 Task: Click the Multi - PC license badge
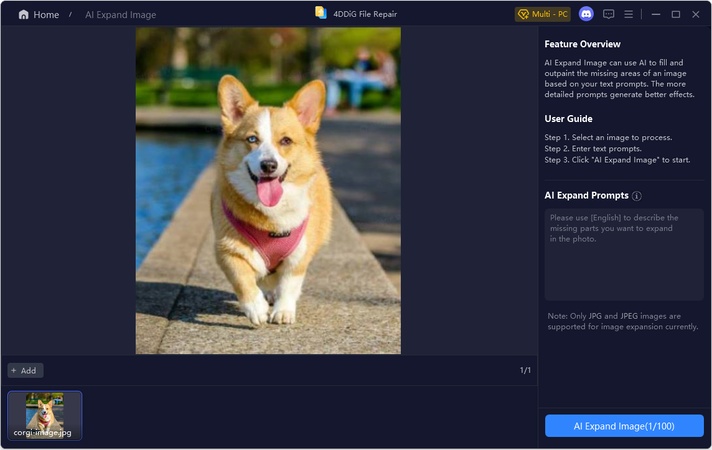click(x=541, y=14)
